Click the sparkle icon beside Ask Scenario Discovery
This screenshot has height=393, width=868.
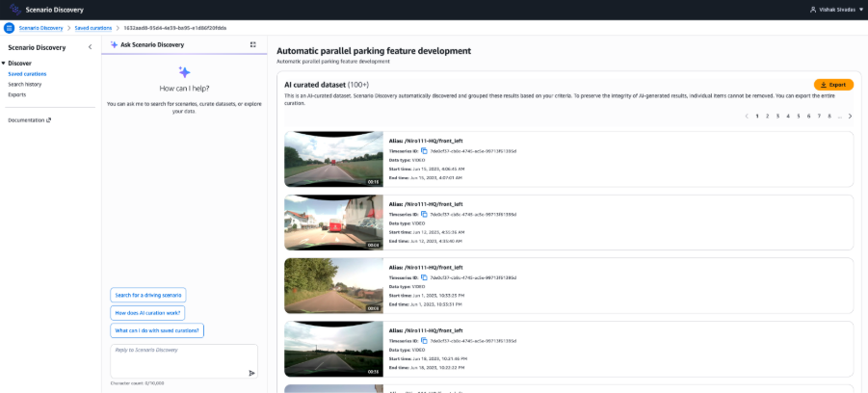pos(114,45)
